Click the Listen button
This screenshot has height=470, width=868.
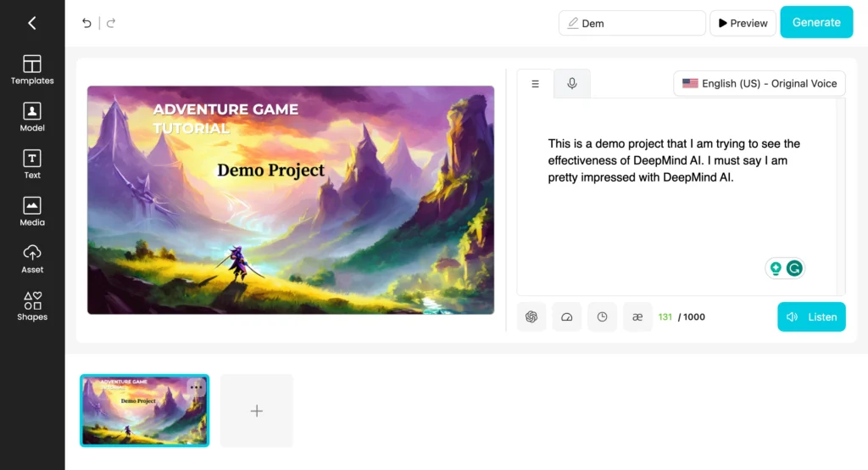pyautogui.click(x=811, y=317)
